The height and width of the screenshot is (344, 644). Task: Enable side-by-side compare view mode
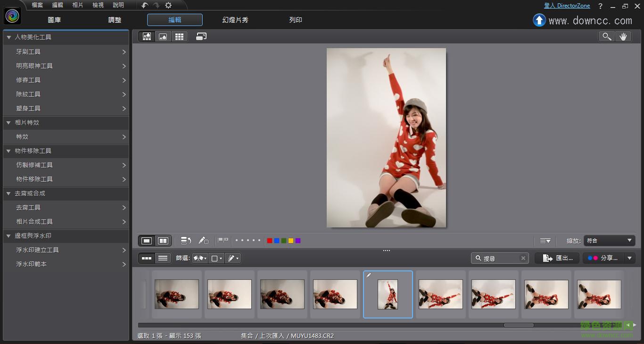pyautogui.click(x=163, y=241)
